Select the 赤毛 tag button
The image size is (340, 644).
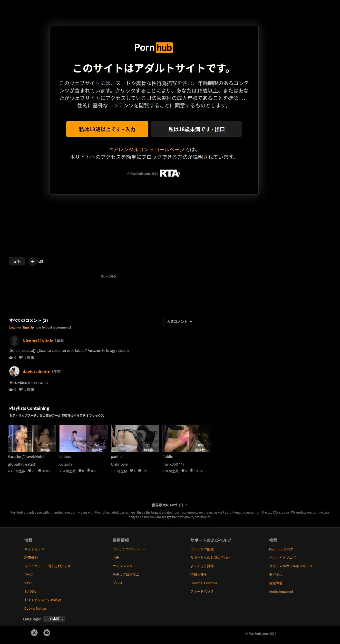tap(17, 261)
